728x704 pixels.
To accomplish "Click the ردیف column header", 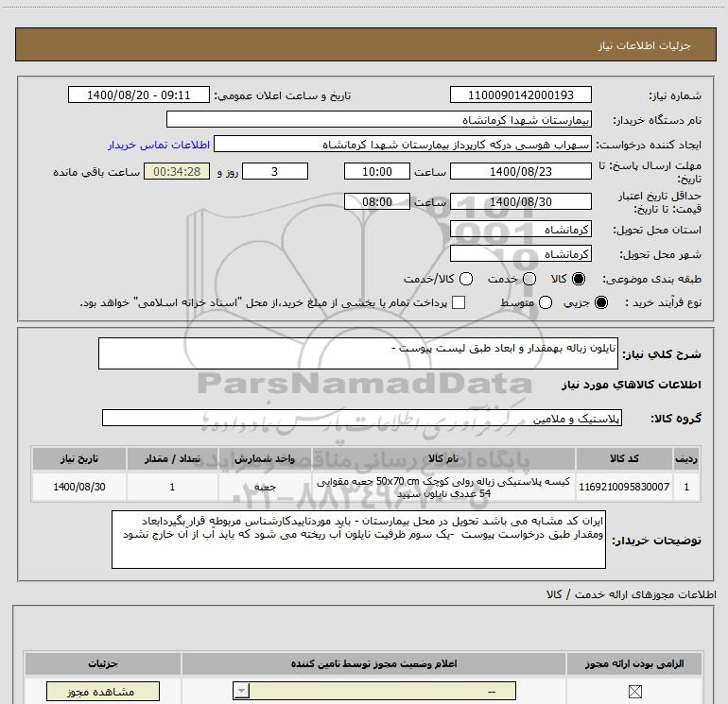I will 686,458.
